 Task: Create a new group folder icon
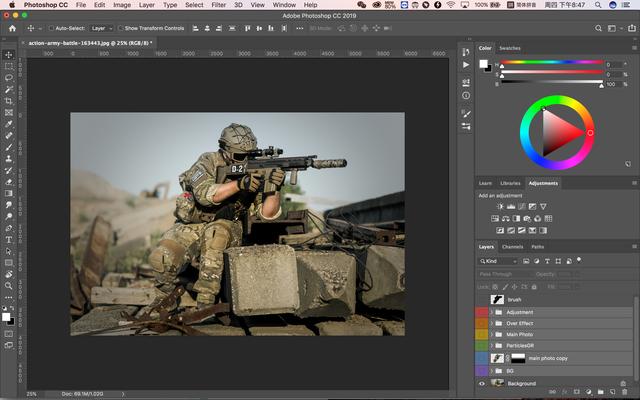click(600, 392)
